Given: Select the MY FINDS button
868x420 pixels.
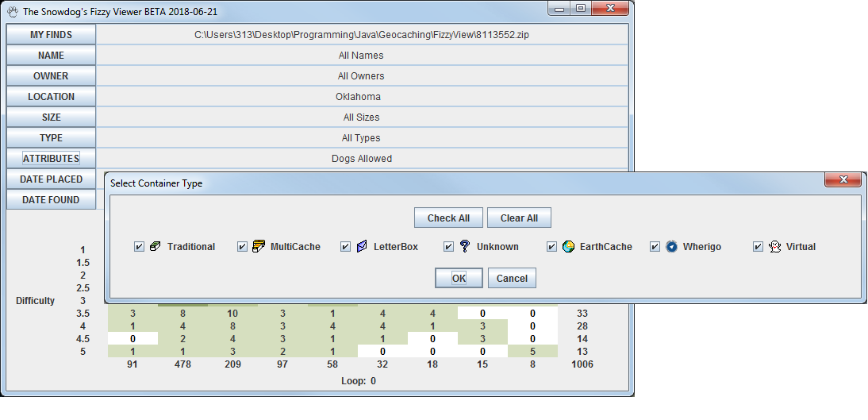Looking at the screenshot, I should [x=51, y=35].
